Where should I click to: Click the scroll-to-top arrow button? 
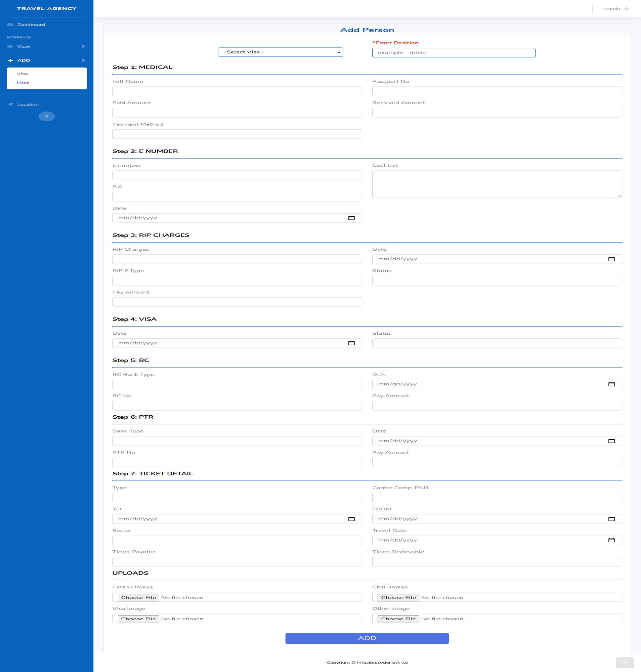625,663
